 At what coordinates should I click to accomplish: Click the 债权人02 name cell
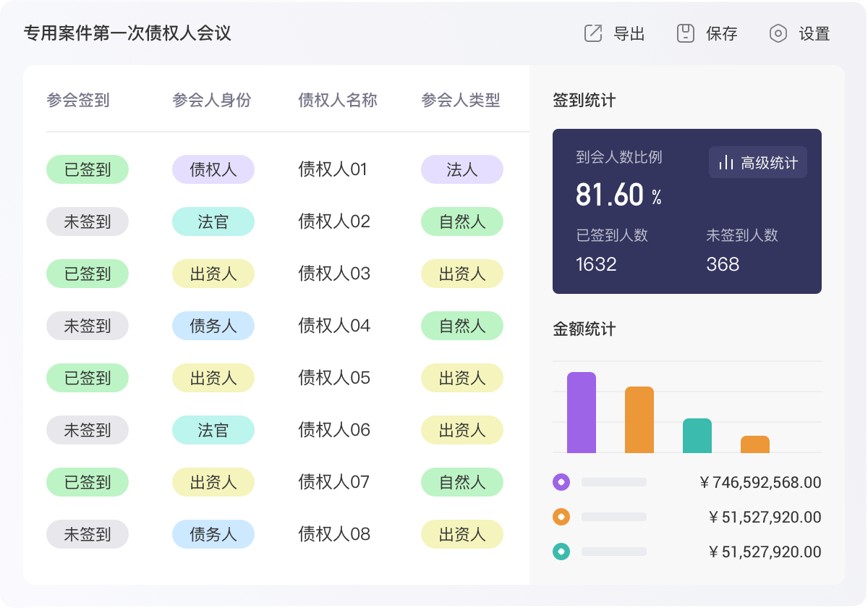[334, 221]
